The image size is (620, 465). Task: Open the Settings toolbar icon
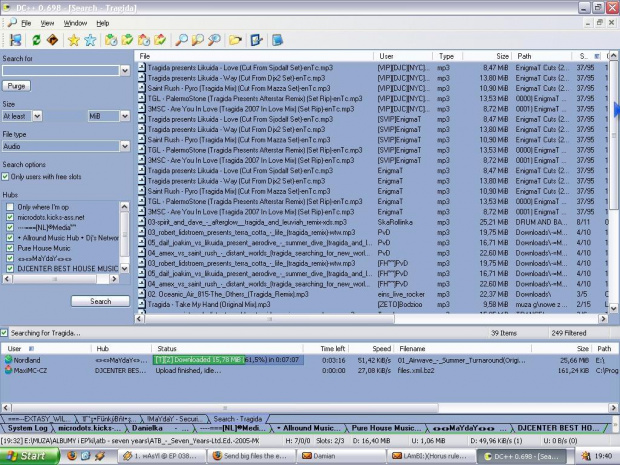[x=257, y=40]
